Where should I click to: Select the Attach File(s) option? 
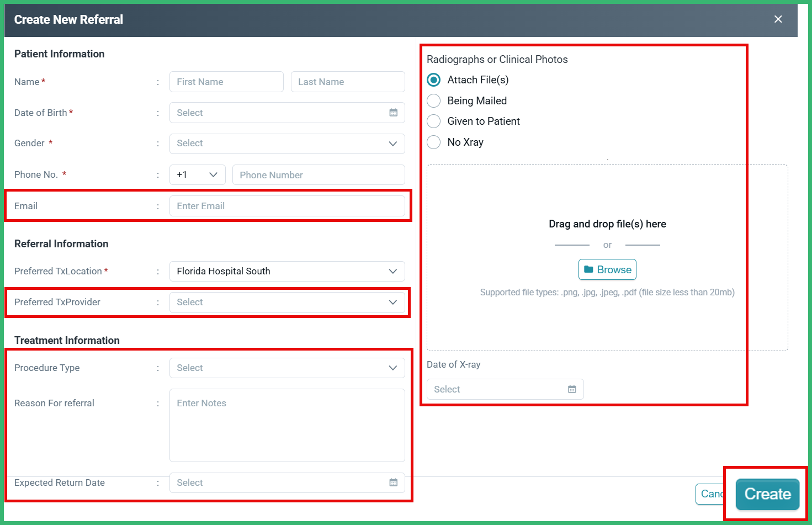[433, 79]
